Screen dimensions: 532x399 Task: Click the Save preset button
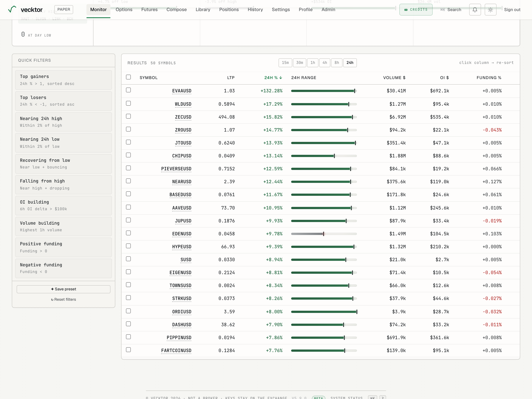tap(64, 289)
